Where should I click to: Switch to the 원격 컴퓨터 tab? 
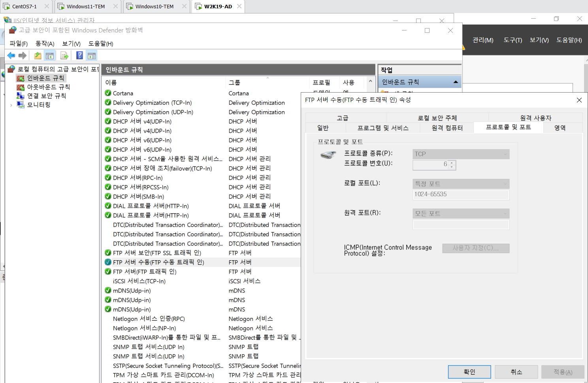(447, 128)
